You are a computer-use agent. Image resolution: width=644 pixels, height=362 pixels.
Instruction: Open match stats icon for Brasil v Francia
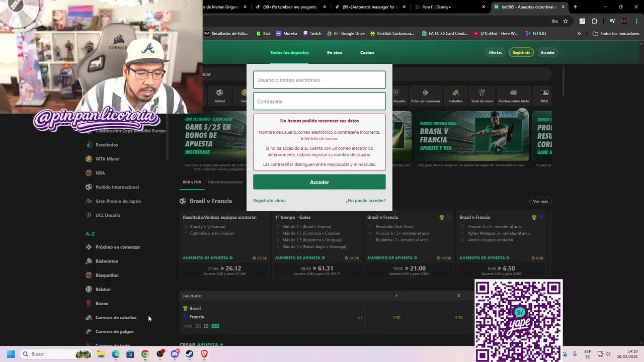click(x=360, y=317)
